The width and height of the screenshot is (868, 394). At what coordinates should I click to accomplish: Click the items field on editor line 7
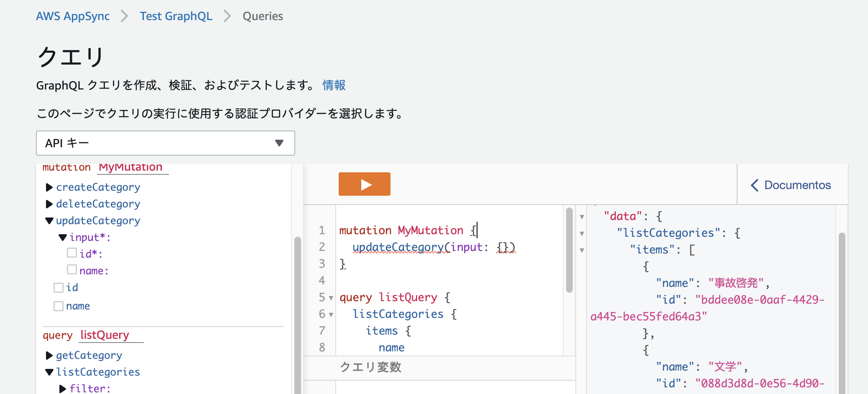pos(381,331)
